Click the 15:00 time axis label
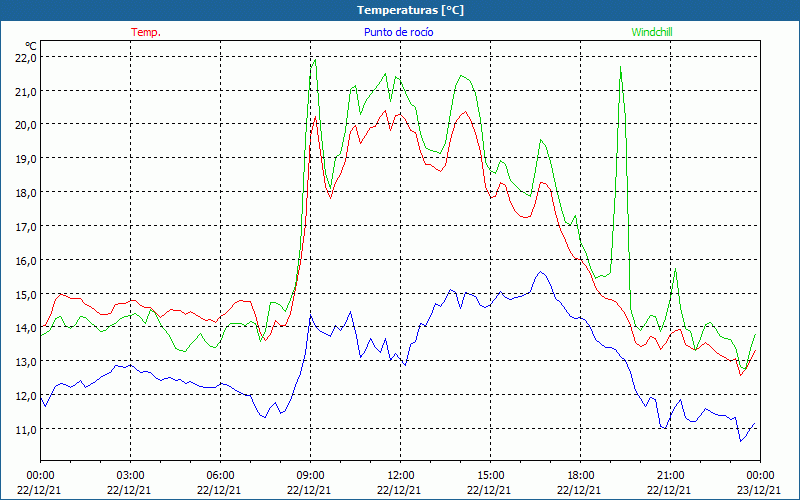Screen dimensions: 800x500 [490, 476]
